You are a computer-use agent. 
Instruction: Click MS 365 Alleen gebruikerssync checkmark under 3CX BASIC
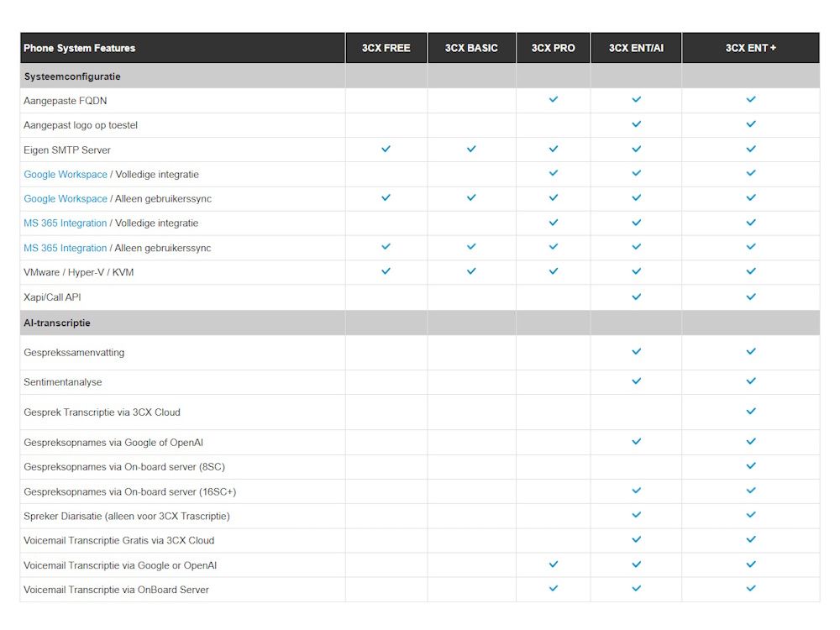(x=471, y=246)
